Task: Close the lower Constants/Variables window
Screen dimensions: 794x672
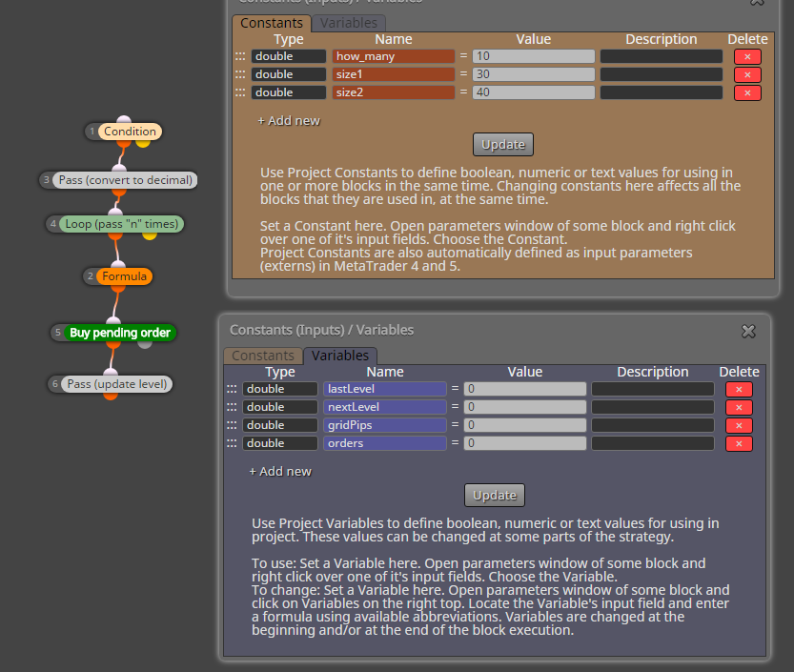Action: [x=748, y=331]
